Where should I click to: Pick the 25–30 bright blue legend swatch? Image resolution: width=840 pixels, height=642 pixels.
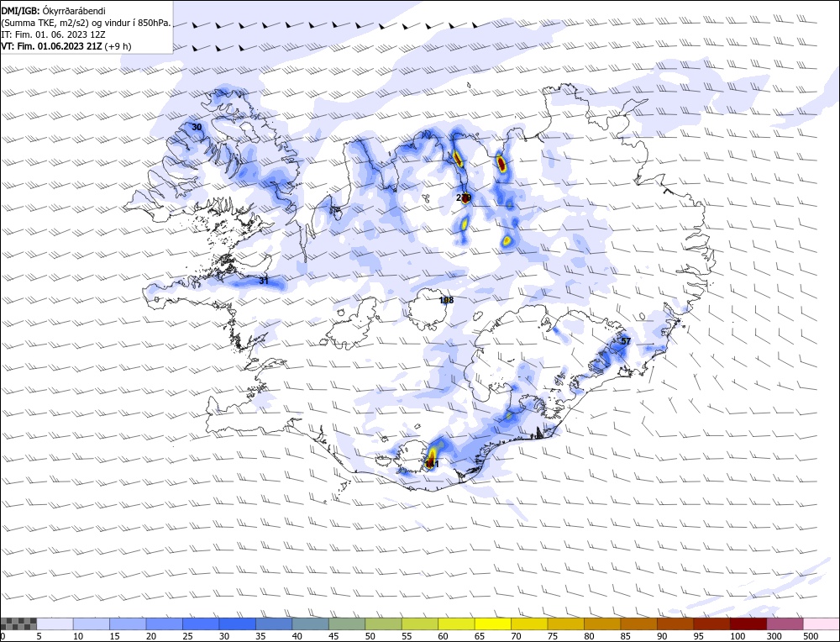tap(201, 624)
